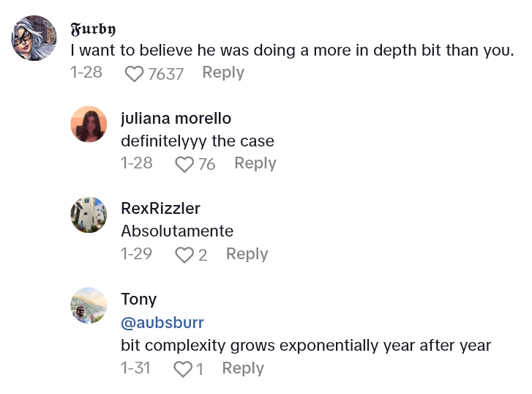532x394 pixels.
Task: Open the @aubsburr mention link
Action: 162,323
